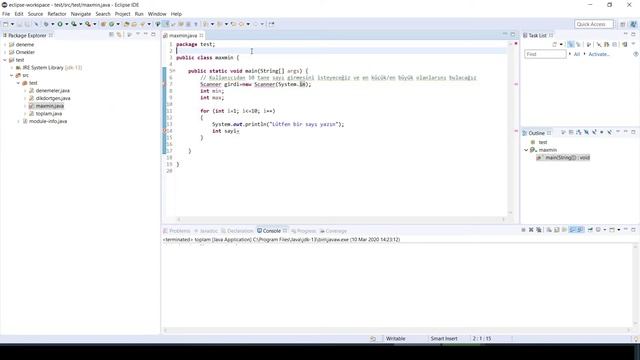
Task: Run the program with green Run icon
Action: [60, 24]
